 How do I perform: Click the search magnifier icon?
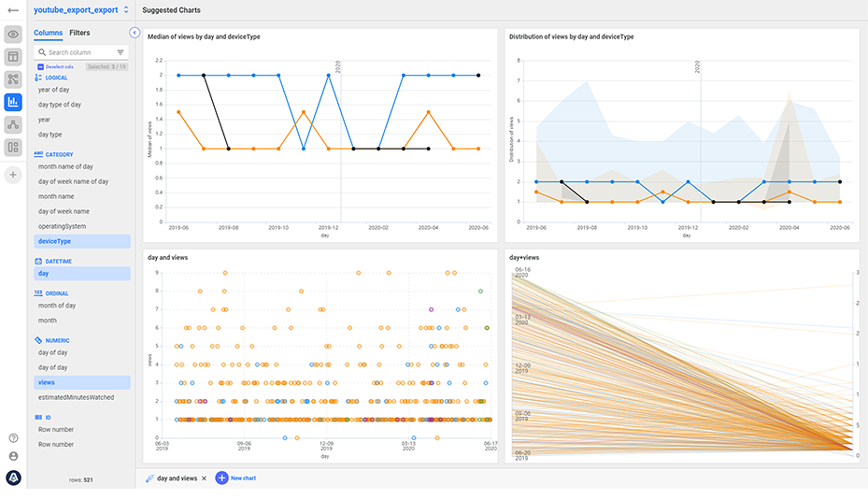[x=42, y=52]
